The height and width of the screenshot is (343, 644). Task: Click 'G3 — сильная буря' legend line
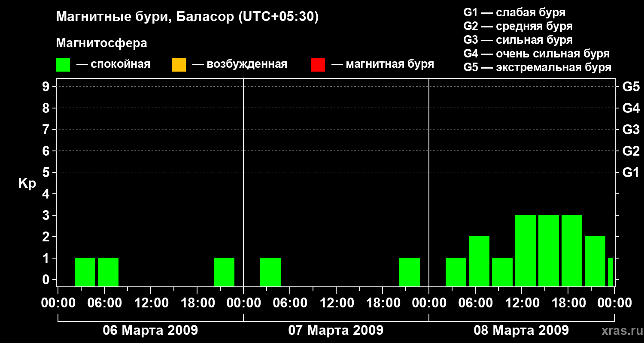pos(518,40)
